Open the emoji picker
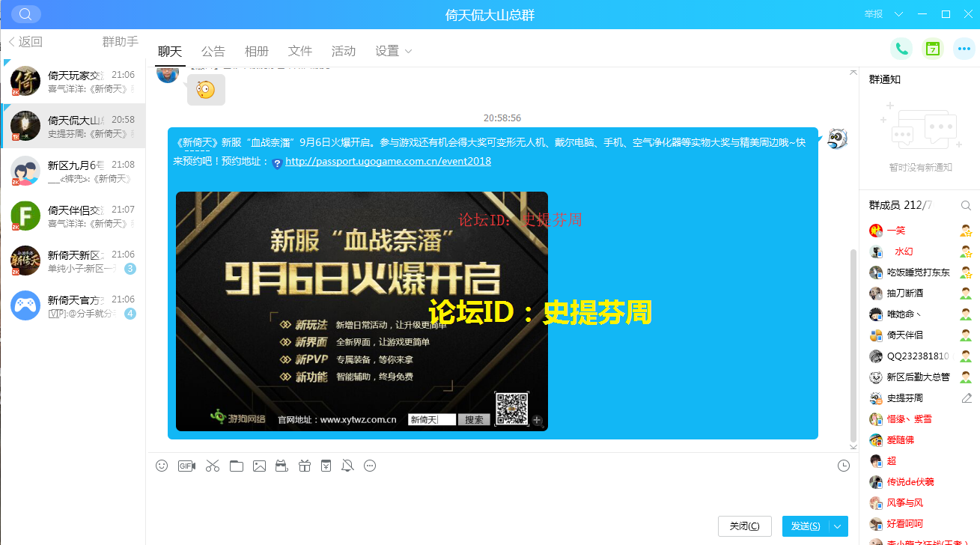Screen dimensions: 980x545 [x=162, y=466]
